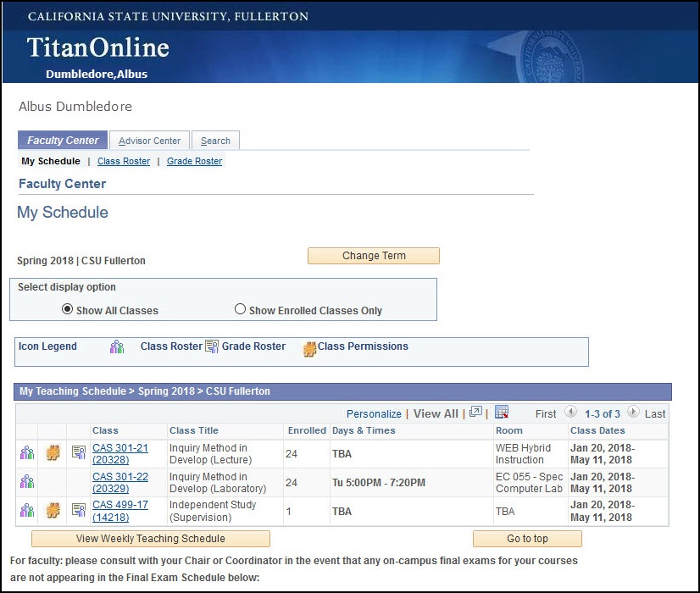The width and height of the screenshot is (700, 593).
Task: Click the Go to top button
Action: [x=527, y=539]
